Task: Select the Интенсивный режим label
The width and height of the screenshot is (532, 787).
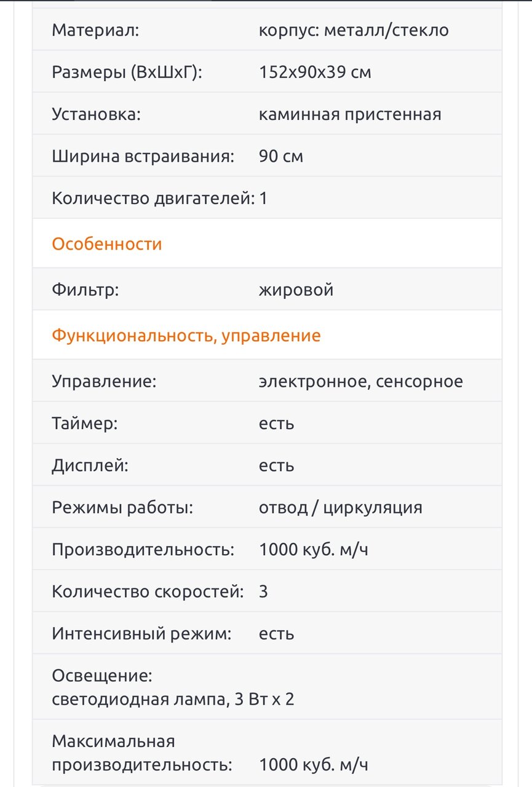Action: coord(141,633)
